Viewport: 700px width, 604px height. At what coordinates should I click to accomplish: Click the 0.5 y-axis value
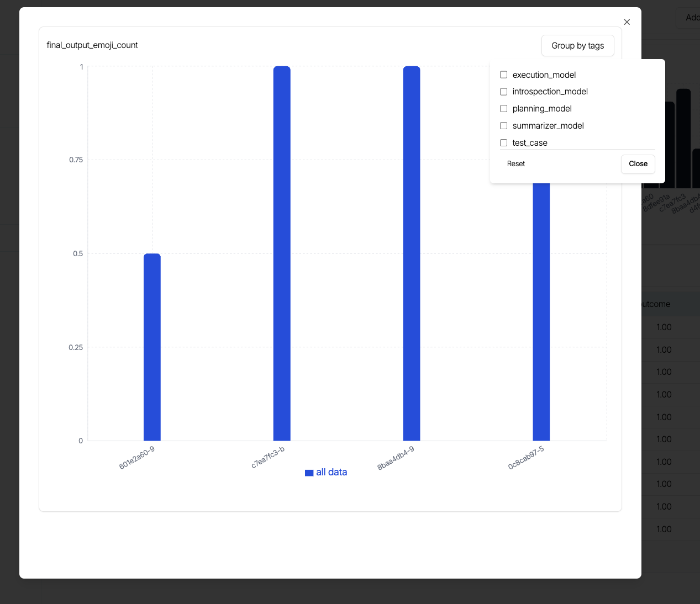78,254
